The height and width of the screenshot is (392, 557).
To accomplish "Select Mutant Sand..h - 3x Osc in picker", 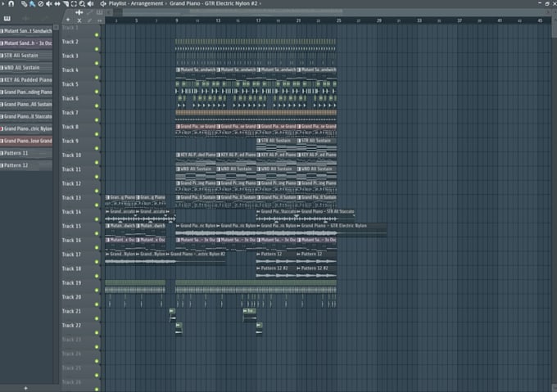I will coord(26,43).
